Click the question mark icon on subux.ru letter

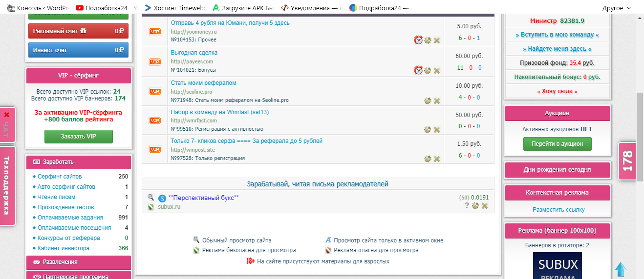click(467, 206)
